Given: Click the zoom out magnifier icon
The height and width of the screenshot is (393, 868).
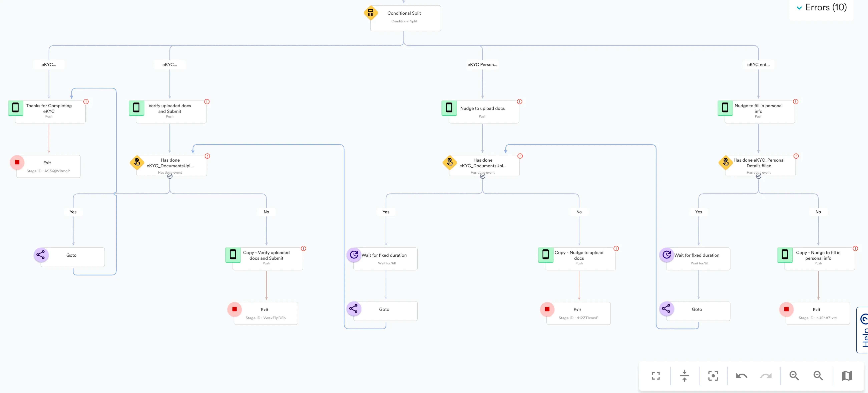Looking at the screenshot, I should [x=818, y=375].
